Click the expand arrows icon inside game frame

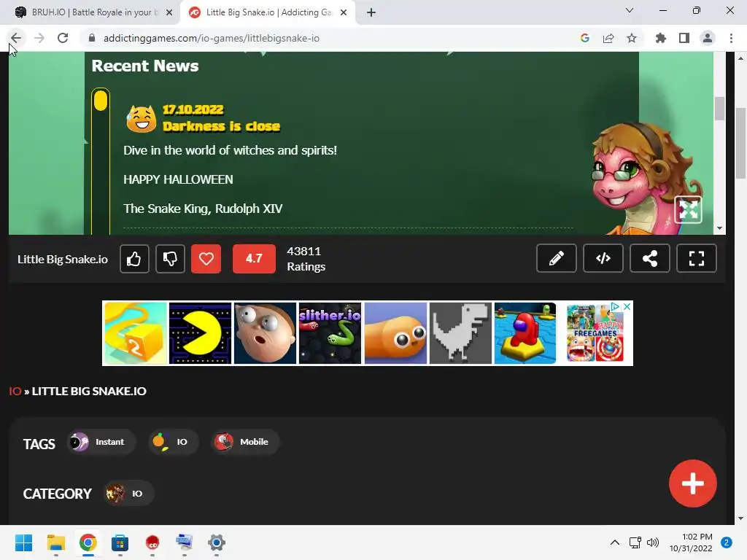click(688, 209)
